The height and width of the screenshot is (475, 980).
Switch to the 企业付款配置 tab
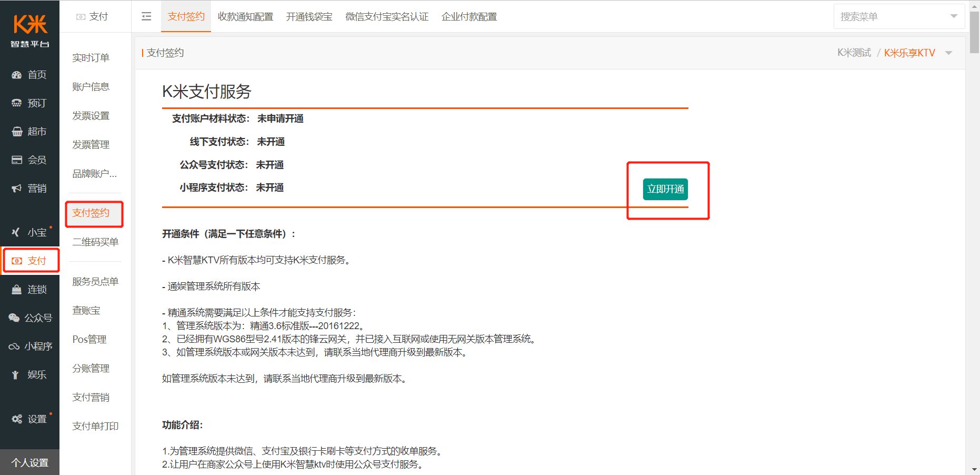click(469, 16)
